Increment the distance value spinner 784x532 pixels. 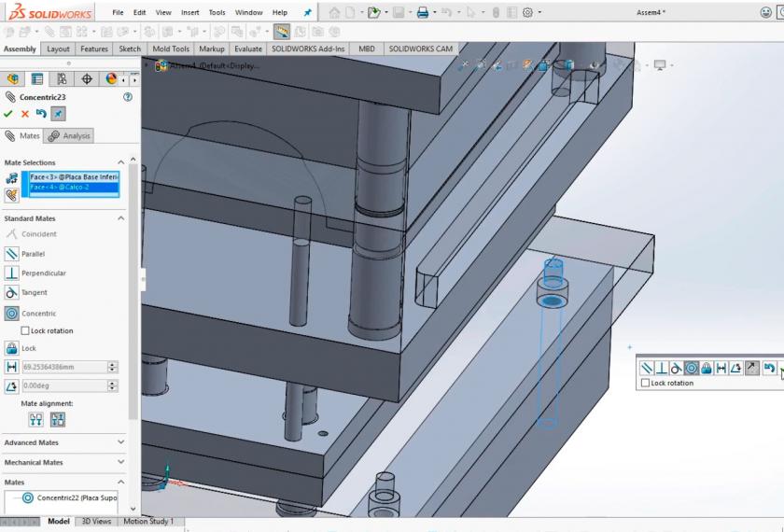pyautogui.click(x=113, y=364)
